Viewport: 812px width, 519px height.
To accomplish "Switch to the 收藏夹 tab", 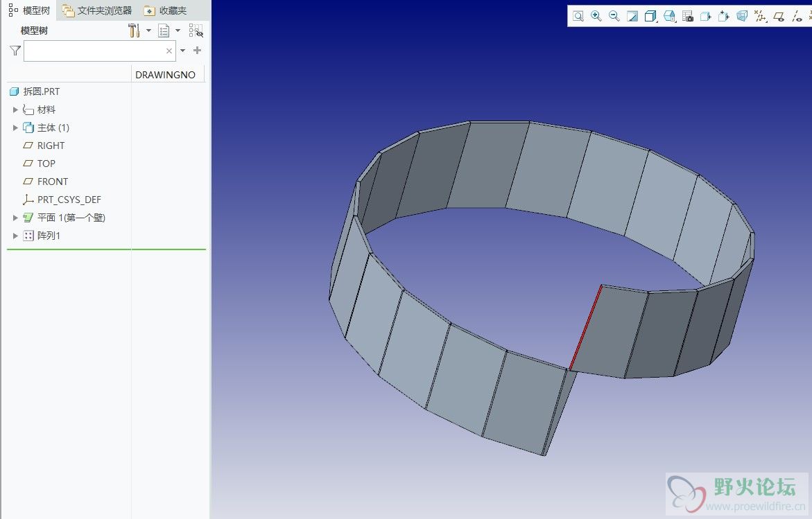I will pyautogui.click(x=166, y=10).
